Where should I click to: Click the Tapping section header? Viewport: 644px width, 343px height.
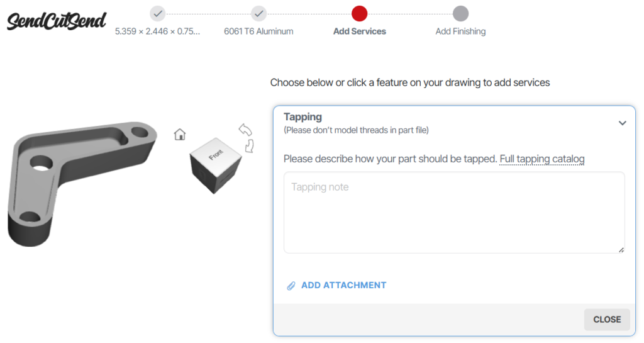pyautogui.click(x=303, y=116)
